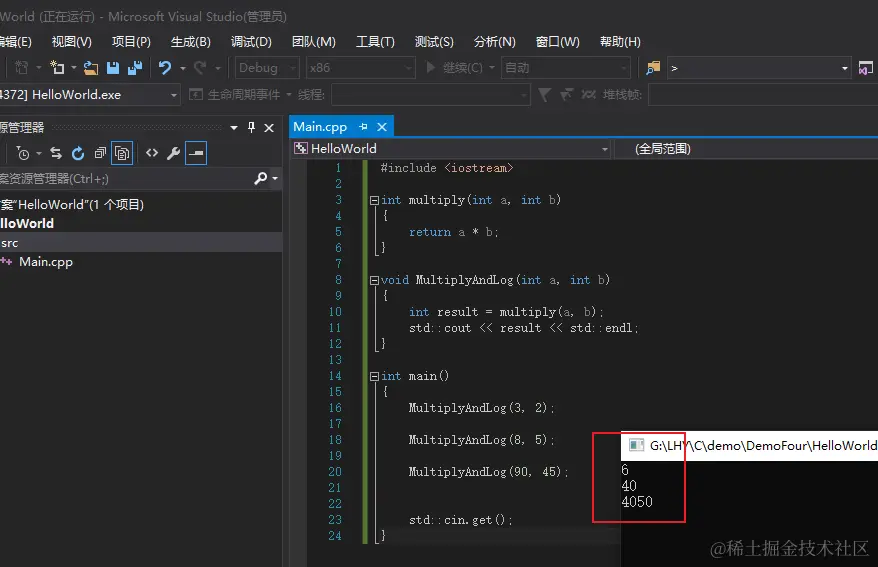The image size is (878, 567).
Task: Click the Save floppy disk icon
Action: [x=113, y=68]
